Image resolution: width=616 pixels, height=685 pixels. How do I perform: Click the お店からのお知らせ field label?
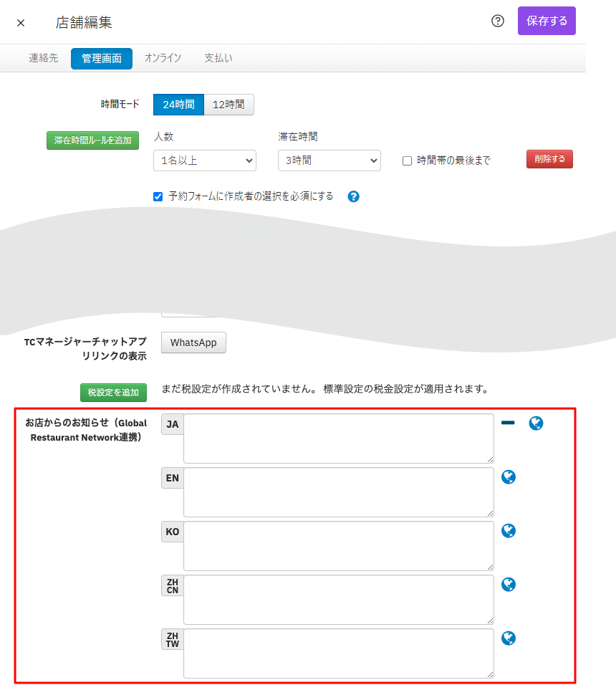tap(85, 430)
